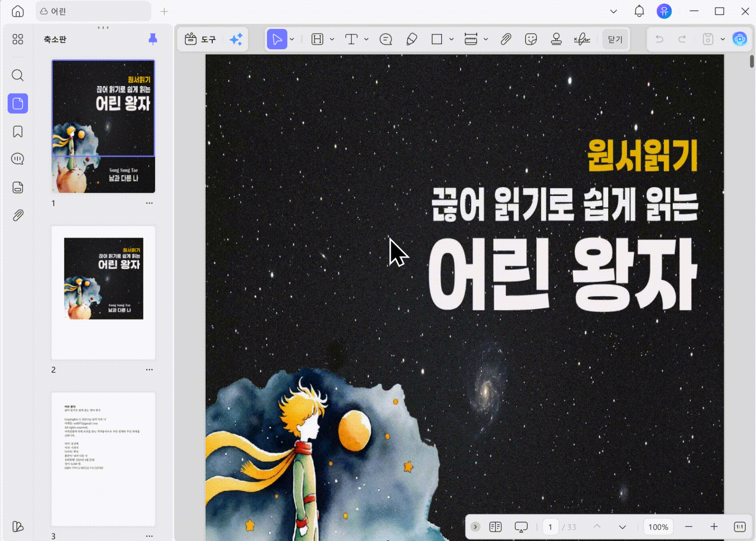Switch to the thumbnail pages panel
The height and width of the screenshot is (541, 756).
(18, 103)
